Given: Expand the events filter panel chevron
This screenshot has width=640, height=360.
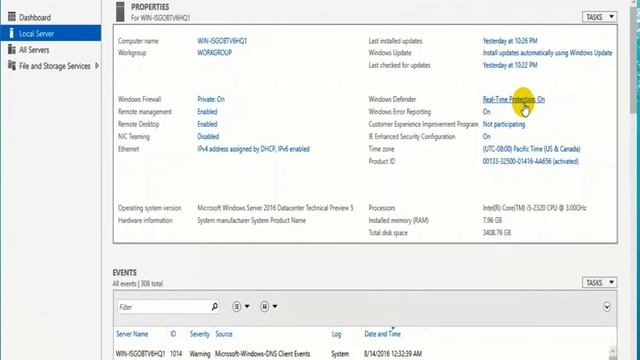Looking at the screenshot, I should (607, 307).
